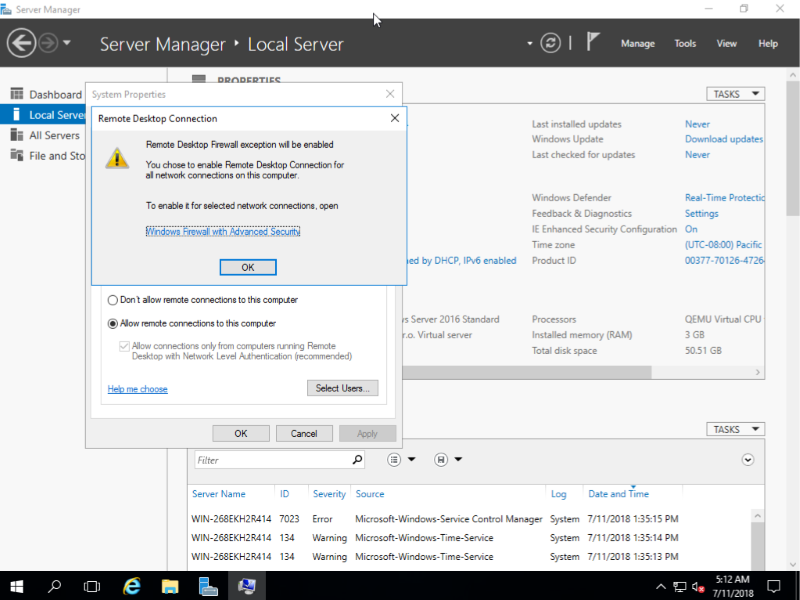Click OK in the Remote Desktop Connection dialog
The height and width of the screenshot is (600, 800).
[x=248, y=267]
